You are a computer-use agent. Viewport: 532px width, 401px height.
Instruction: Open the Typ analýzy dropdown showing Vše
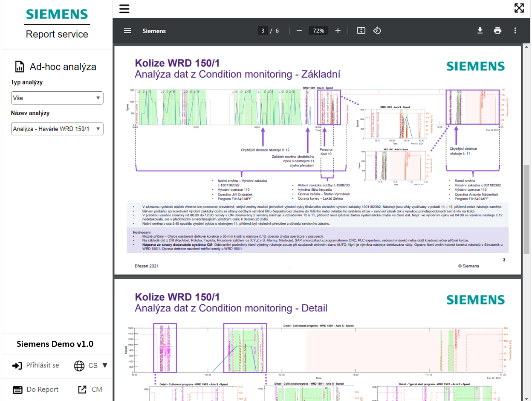pyautogui.click(x=57, y=98)
